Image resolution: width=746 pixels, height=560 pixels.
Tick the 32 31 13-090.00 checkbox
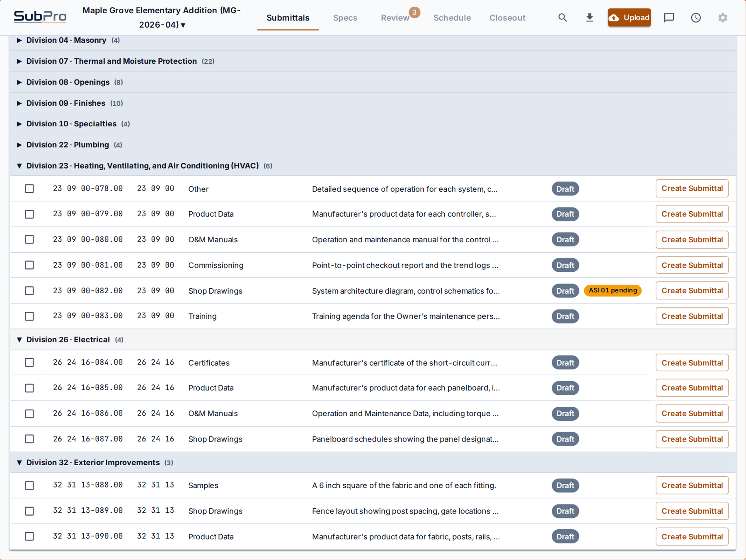[29, 536]
